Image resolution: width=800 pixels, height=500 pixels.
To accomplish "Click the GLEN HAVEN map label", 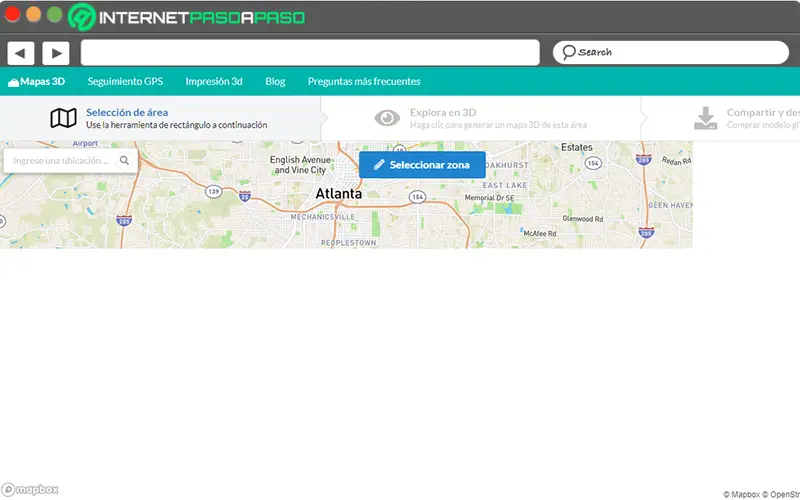I will (x=670, y=205).
